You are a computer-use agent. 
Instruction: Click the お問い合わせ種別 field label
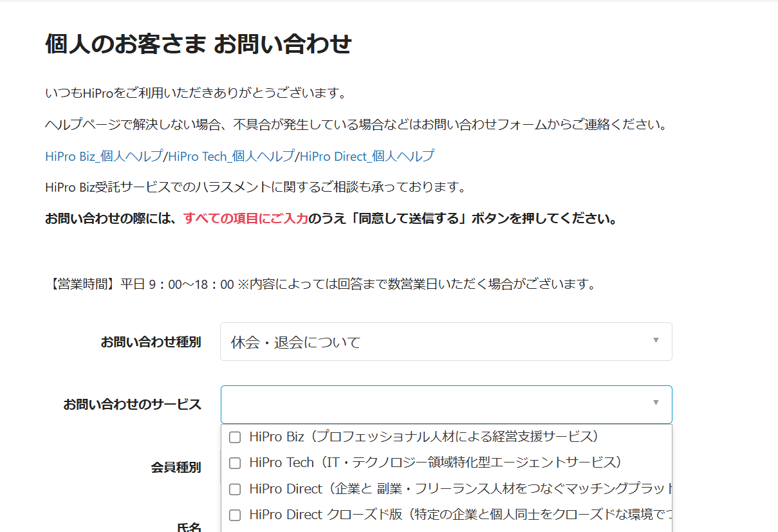click(151, 342)
